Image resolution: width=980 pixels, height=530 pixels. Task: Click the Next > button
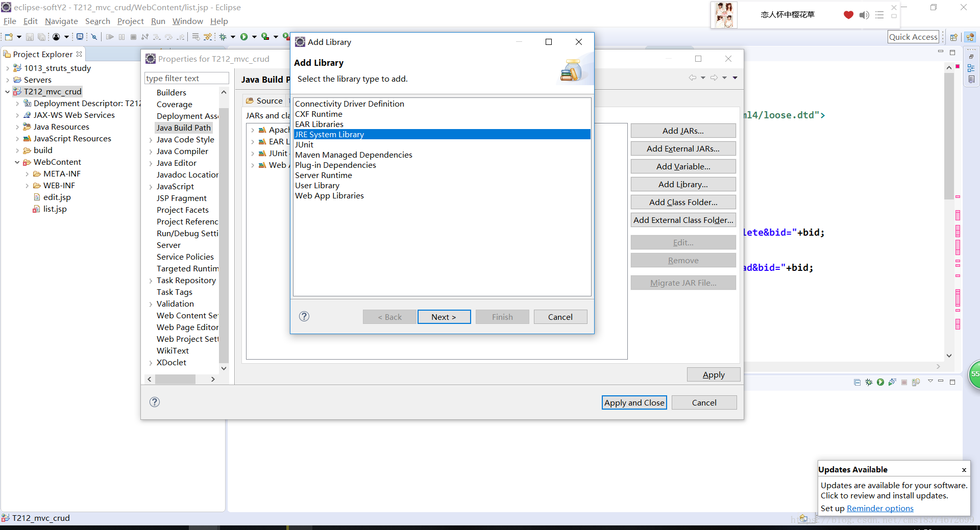click(x=444, y=317)
